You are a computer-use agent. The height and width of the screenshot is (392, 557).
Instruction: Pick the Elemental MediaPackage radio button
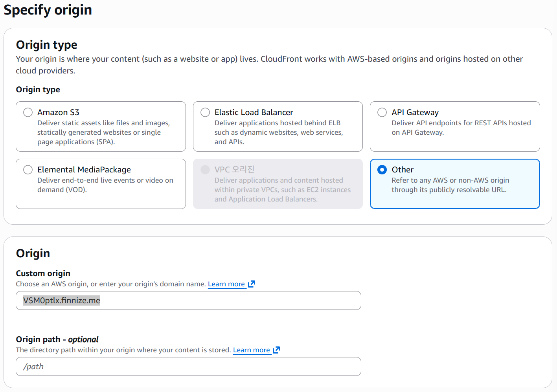pyautogui.click(x=28, y=170)
